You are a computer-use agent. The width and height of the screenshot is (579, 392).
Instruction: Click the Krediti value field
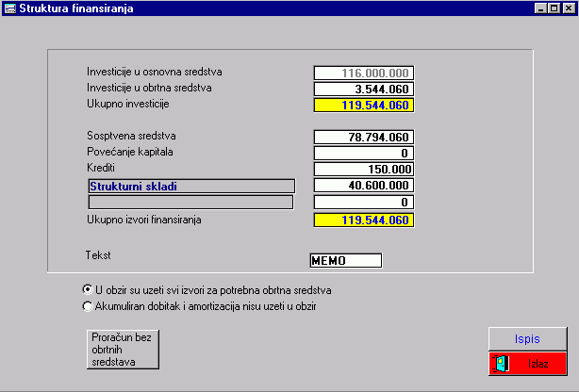[x=364, y=169]
